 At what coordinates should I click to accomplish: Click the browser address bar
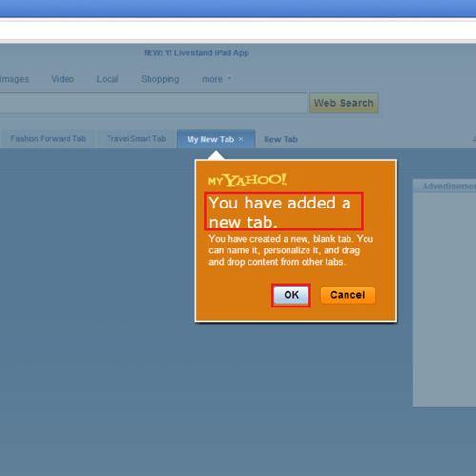pos(238,30)
